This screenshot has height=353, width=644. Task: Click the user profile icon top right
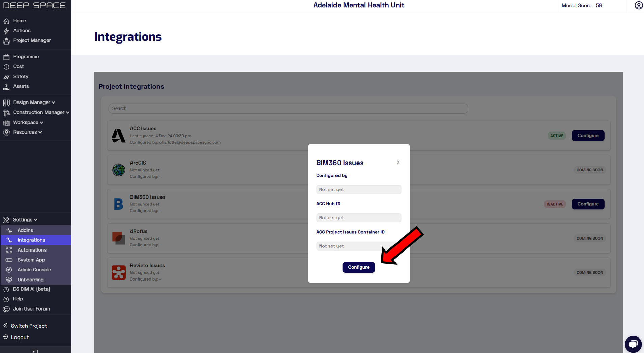coord(639,5)
